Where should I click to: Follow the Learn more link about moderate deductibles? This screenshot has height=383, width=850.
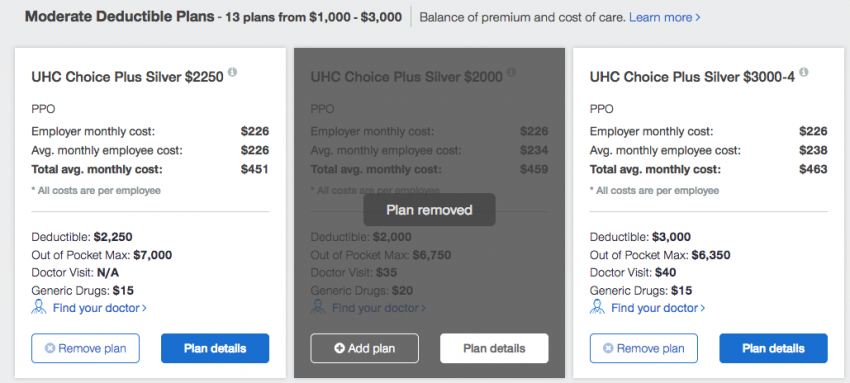(665, 17)
